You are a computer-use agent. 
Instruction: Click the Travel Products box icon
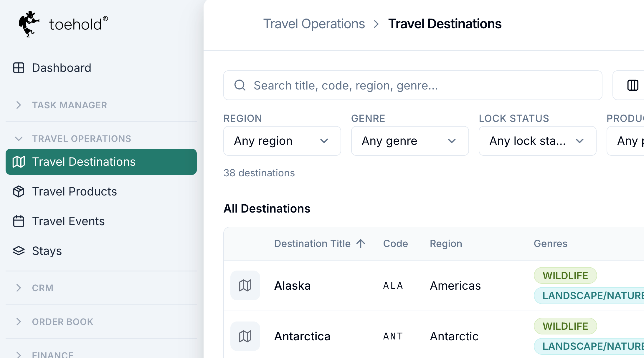pyautogui.click(x=19, y=191)
